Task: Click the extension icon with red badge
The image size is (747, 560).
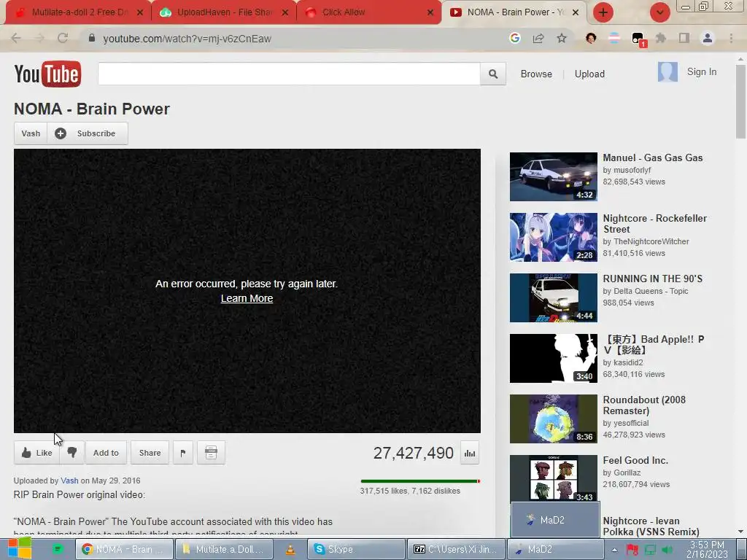Action: pos(638,39)
